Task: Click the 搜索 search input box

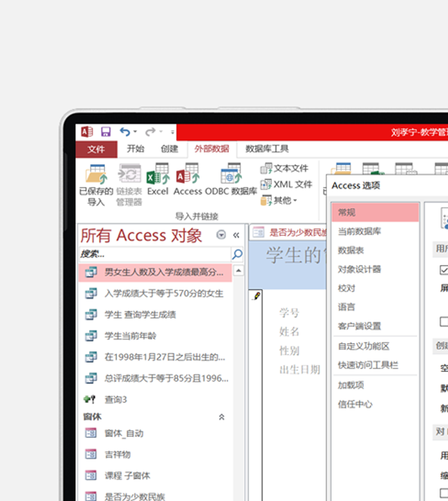Action: tap(155, 255)
